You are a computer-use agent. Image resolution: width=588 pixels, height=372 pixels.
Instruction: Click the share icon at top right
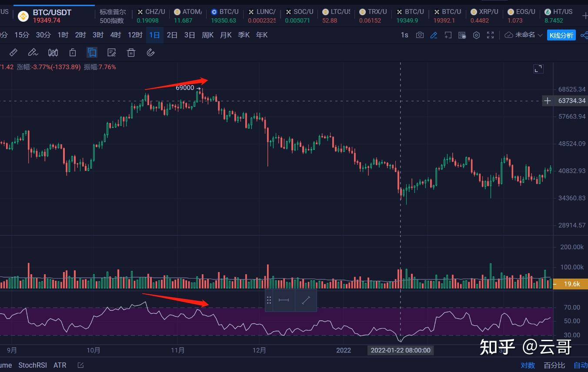585,35
